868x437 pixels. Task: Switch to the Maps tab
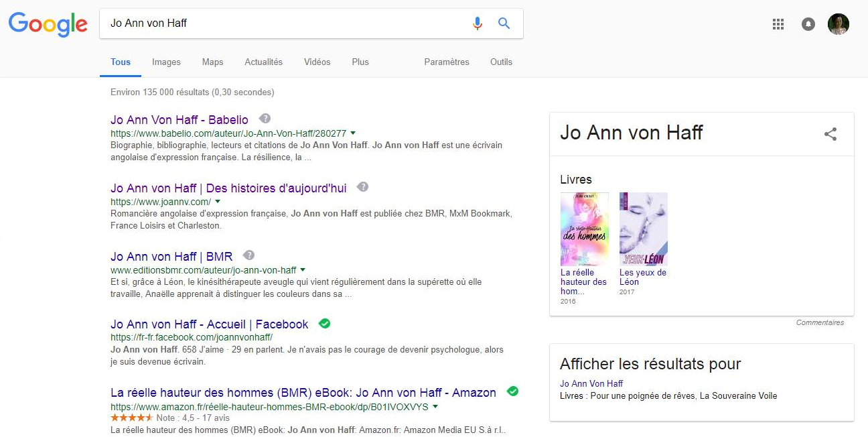(212, 62)
